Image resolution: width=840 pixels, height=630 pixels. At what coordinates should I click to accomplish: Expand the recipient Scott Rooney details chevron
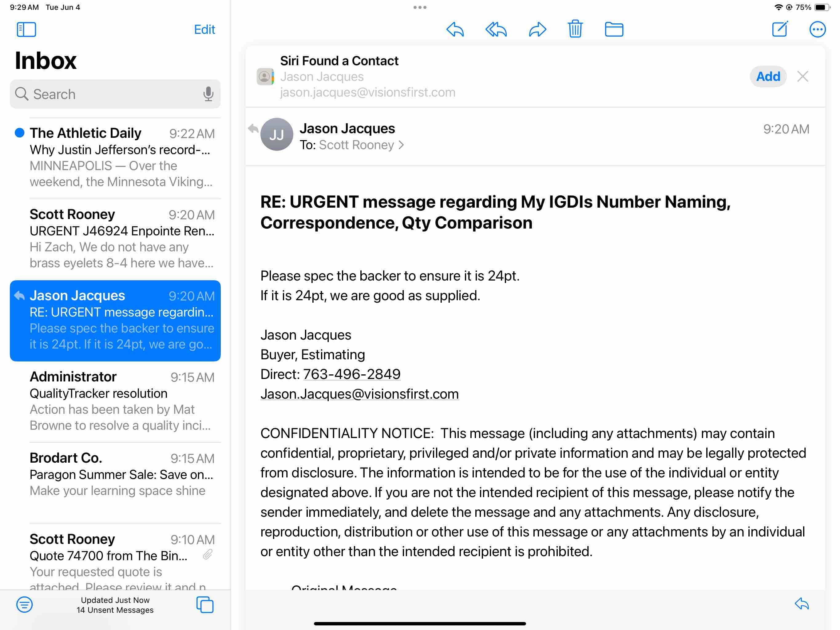(x=401, y=145)
